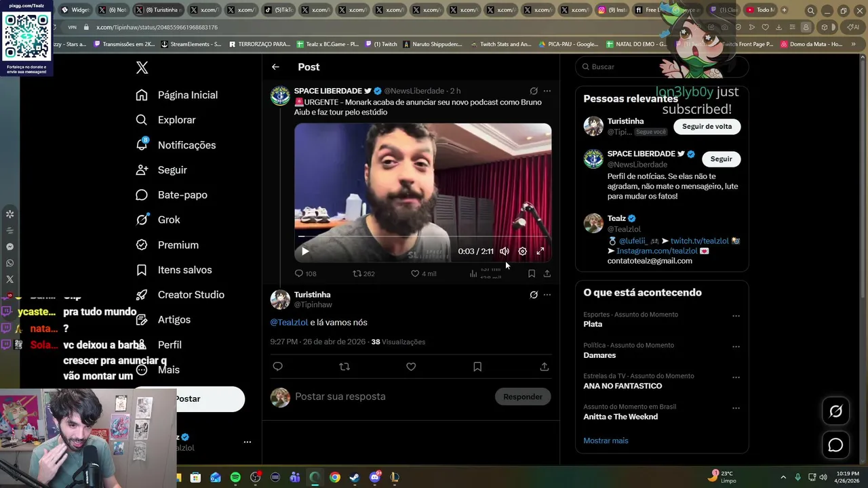
Task: Open video settings gear
Action: click(x=522, y=251)
